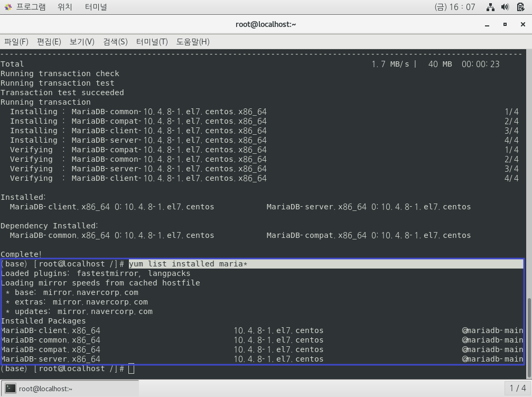Click the 'Installing : MariaDB-compat' line

[138, 121]
